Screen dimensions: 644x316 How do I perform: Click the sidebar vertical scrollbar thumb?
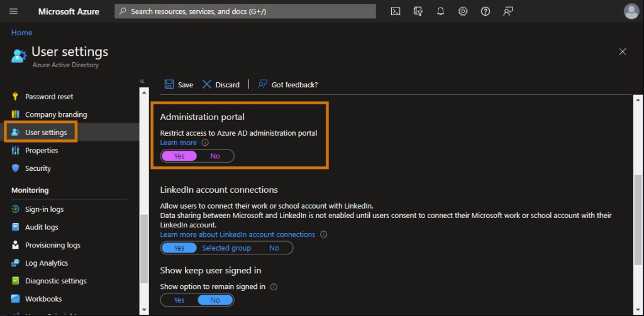click(x=144, y=249)
